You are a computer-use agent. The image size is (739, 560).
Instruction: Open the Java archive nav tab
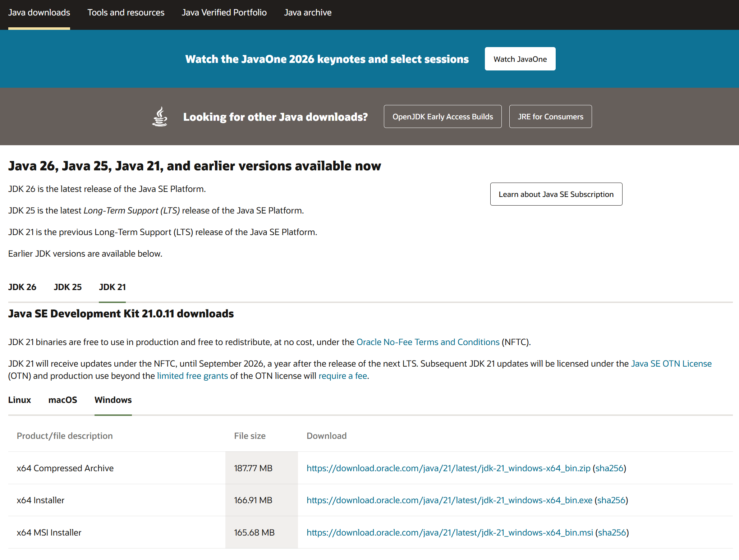pos(308,13)
